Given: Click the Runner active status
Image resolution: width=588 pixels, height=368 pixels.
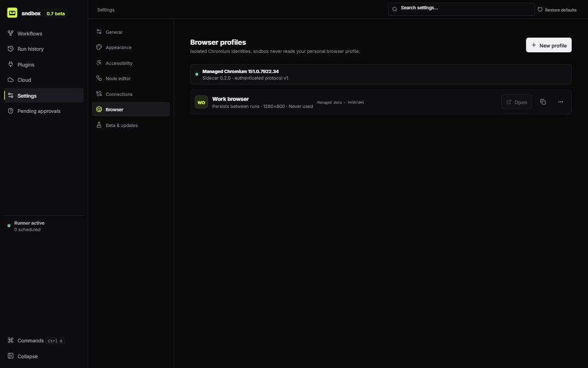Looking at the screenshot, I should [x=29, y=223].
